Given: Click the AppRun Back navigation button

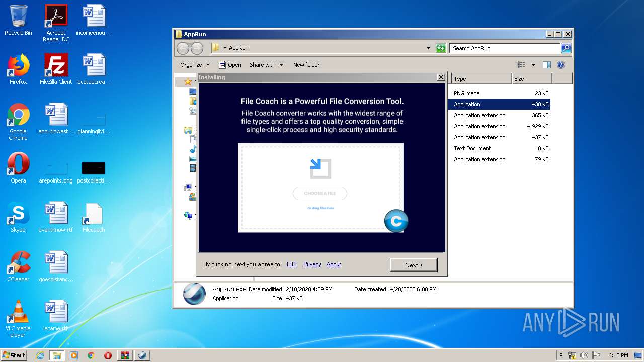Looking at the screenshot, I should click(183, 48).
